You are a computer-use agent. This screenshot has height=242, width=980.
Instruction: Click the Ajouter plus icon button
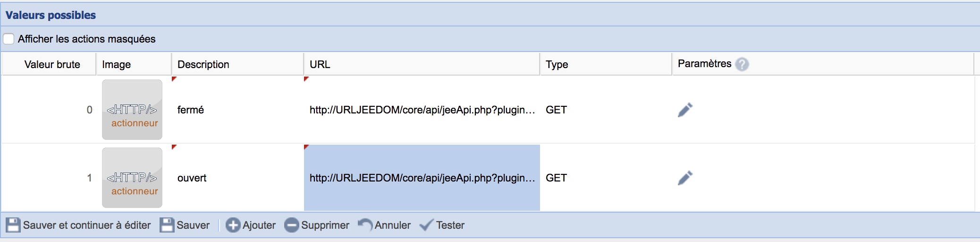click(x=251, y=225)
